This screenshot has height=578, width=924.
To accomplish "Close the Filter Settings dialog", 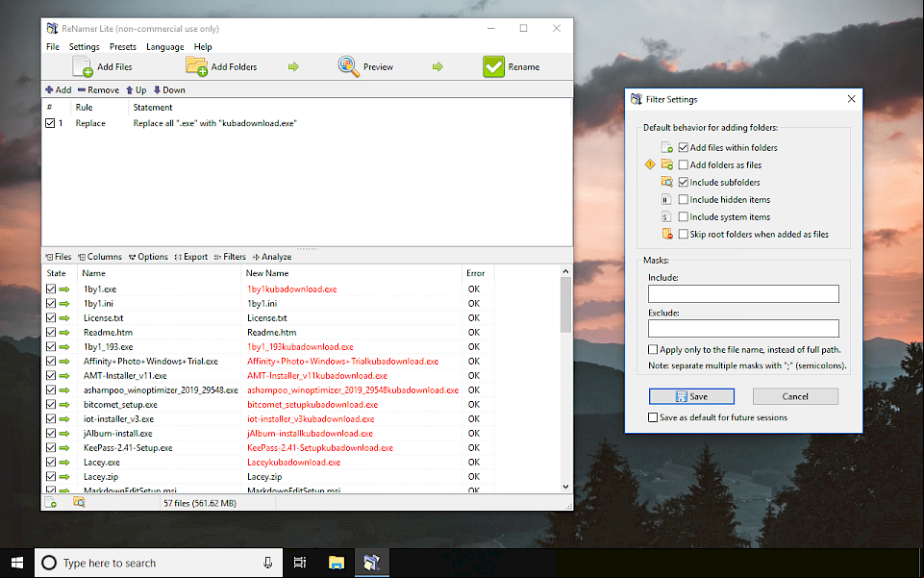I will click(851, 99).
